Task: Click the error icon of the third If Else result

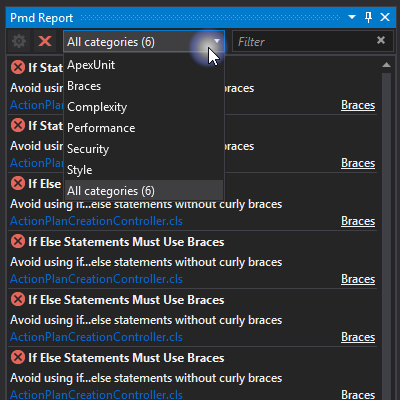Action: pyautogui.click(x=18, y=299)
